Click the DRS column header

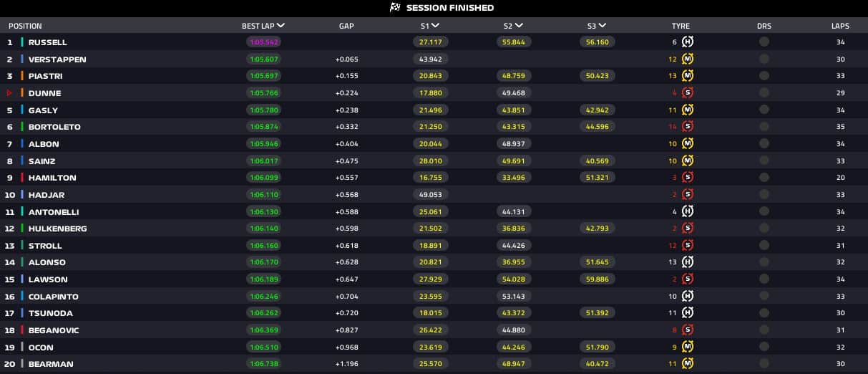pyautogui.click(x=764, y=26)
